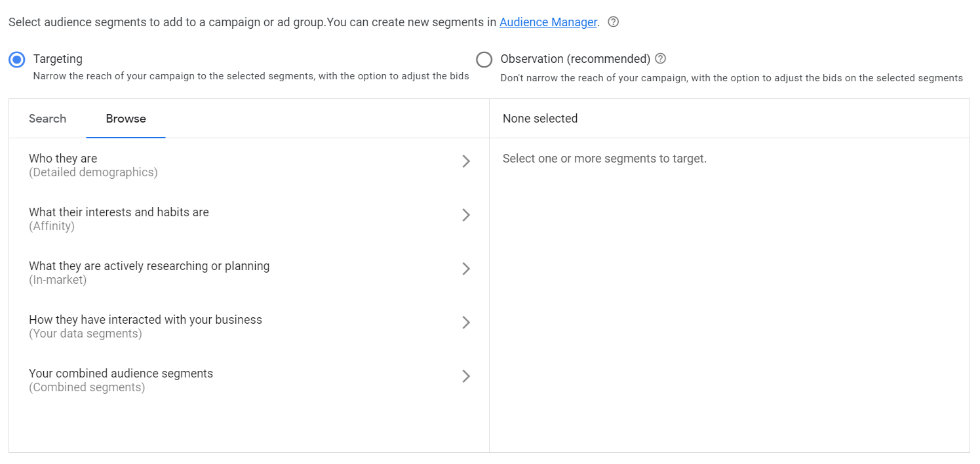This screenshot has height=464, width=980.
Task: Click the arrow beside What their interests and habits are
Action: (x=466, y=215)
